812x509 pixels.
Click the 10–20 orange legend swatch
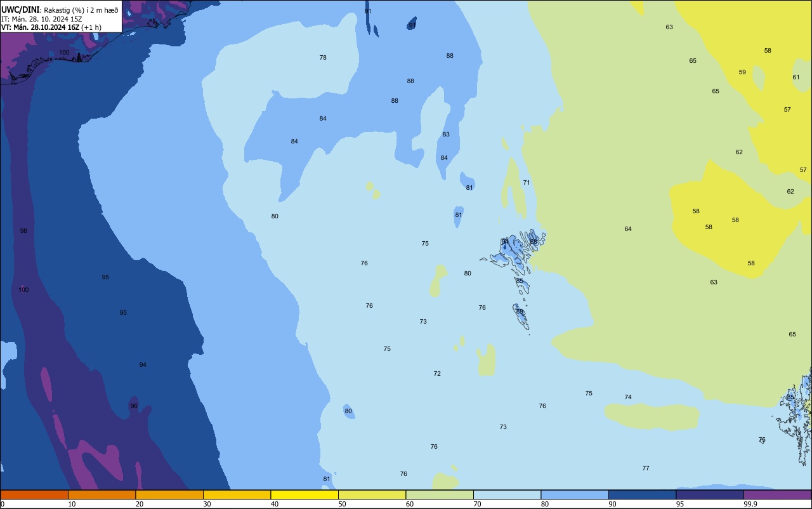pos(101,494)
